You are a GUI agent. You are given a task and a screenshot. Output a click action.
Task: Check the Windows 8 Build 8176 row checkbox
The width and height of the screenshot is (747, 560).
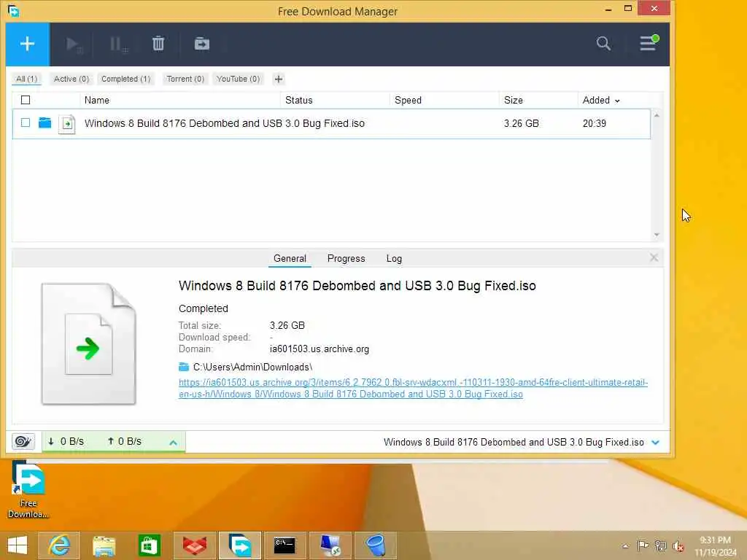tap(26, 122)
